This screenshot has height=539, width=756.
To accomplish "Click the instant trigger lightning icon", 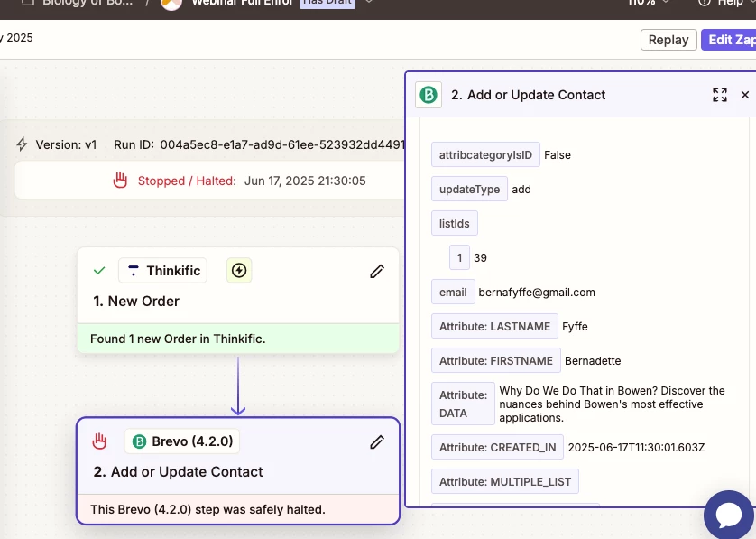I will pyautogui.click(x=239, y=270).
